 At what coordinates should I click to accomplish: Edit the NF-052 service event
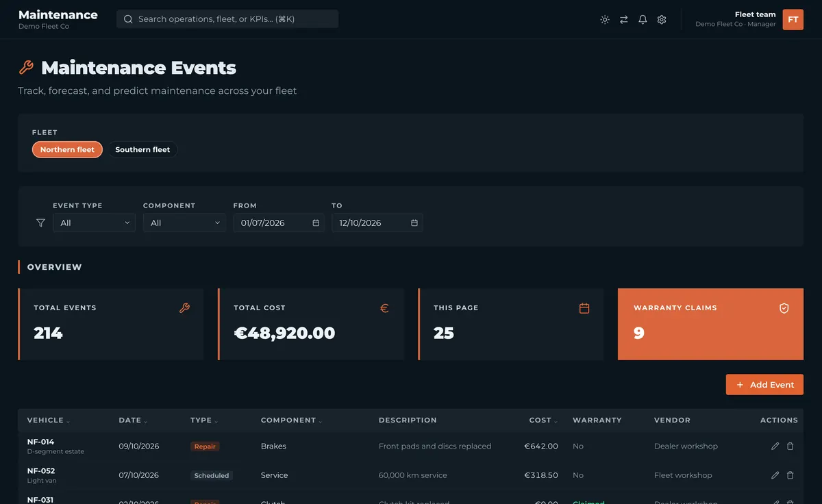tap(775, 475)
